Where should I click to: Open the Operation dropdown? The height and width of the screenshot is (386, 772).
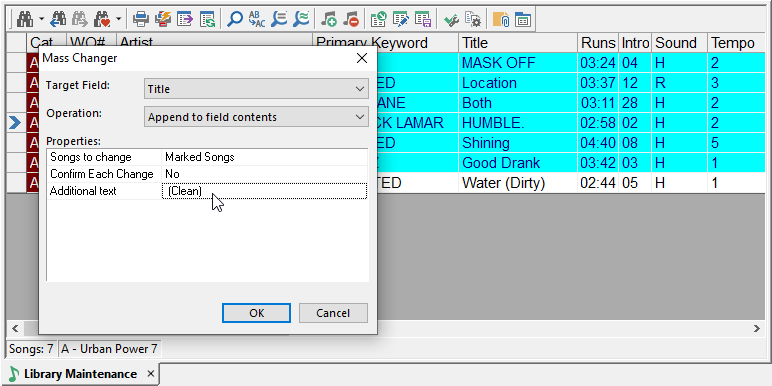(x=256, y=117)
